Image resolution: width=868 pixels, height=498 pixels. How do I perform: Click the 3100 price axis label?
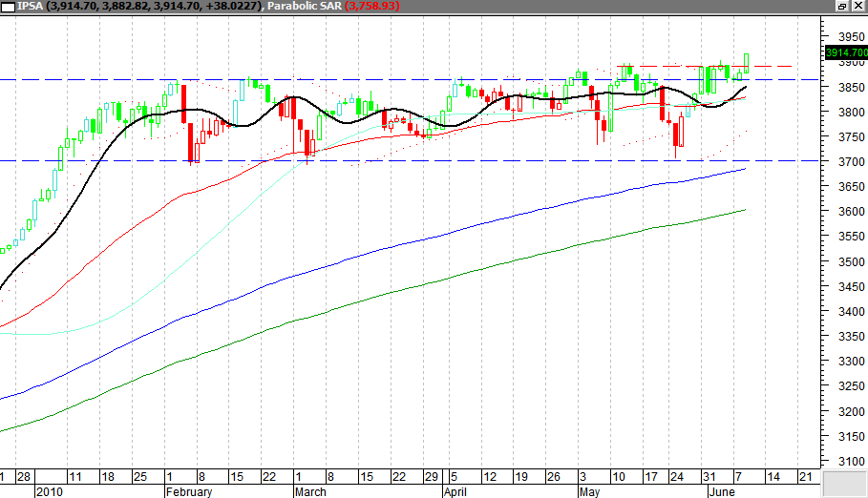(851, 462)
